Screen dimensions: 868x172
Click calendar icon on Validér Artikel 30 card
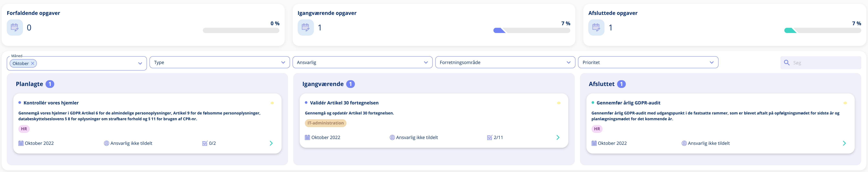307,138
